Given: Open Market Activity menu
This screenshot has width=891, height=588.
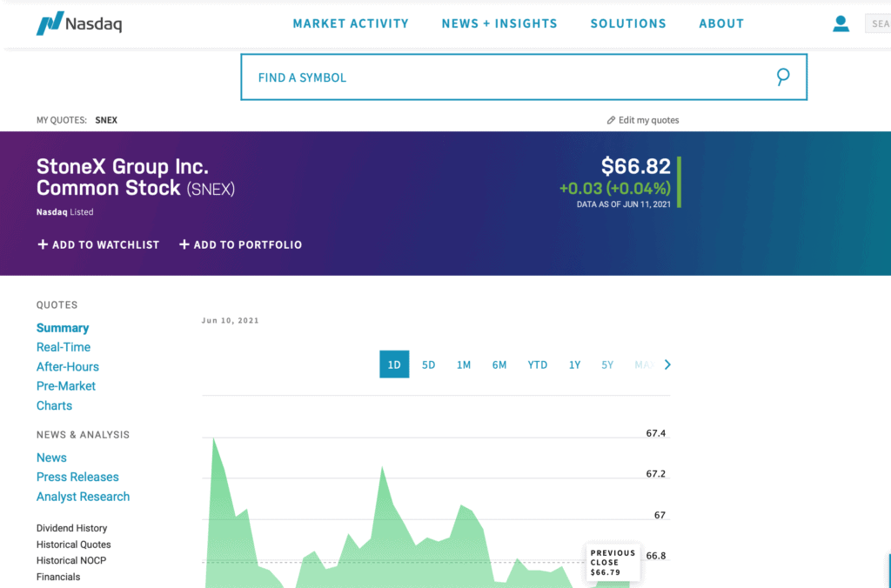Looking at the screenshot, I should click(351, 23).
